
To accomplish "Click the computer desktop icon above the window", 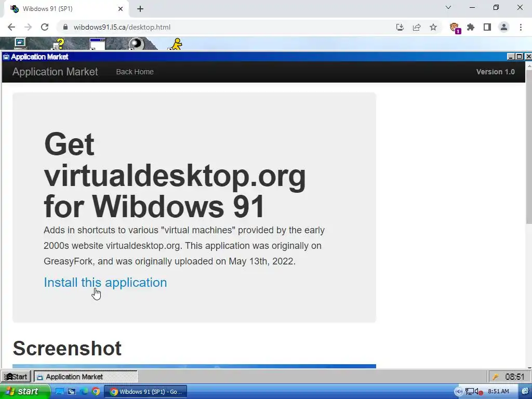I will [20, 44].
